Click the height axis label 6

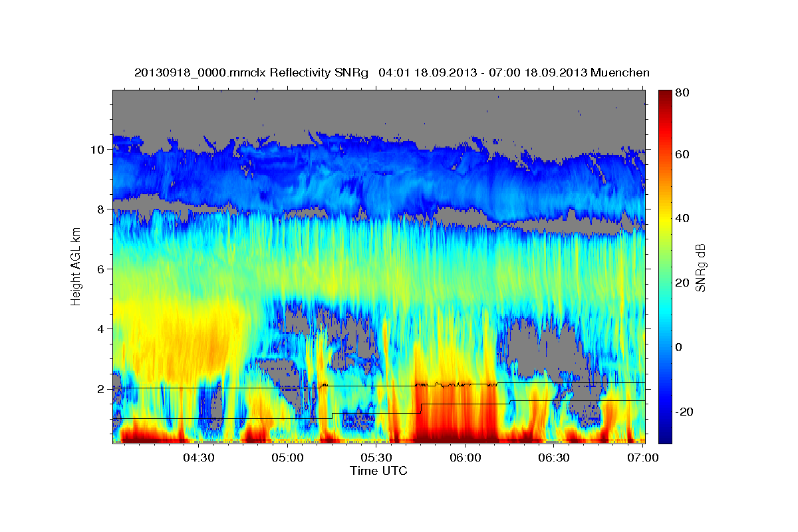point(102,269)
